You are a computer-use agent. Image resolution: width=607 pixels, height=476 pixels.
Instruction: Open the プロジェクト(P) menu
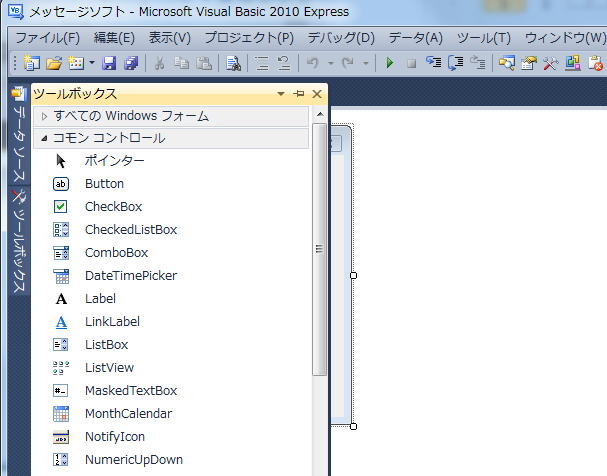[249, 38]
